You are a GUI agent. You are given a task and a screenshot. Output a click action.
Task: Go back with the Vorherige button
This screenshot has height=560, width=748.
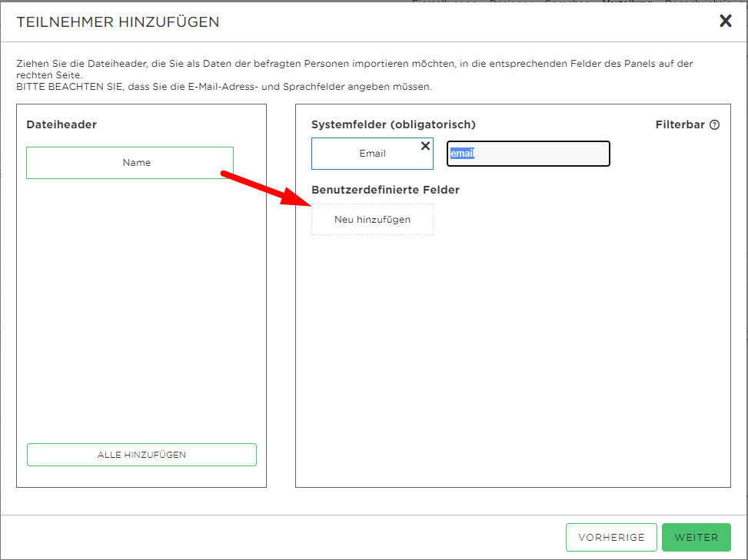pyautogui.click(x=611, y=537)
